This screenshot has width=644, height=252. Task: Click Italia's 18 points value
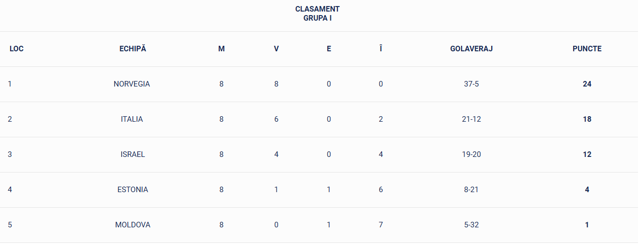(x=587, y=119)
